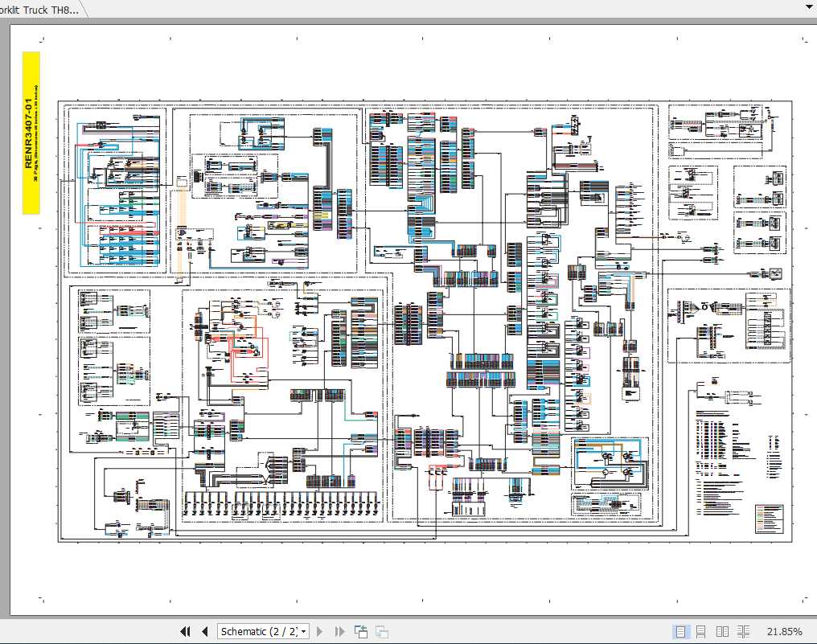Open the Schematic (2 / 2) page dropdown

(303, 631)
